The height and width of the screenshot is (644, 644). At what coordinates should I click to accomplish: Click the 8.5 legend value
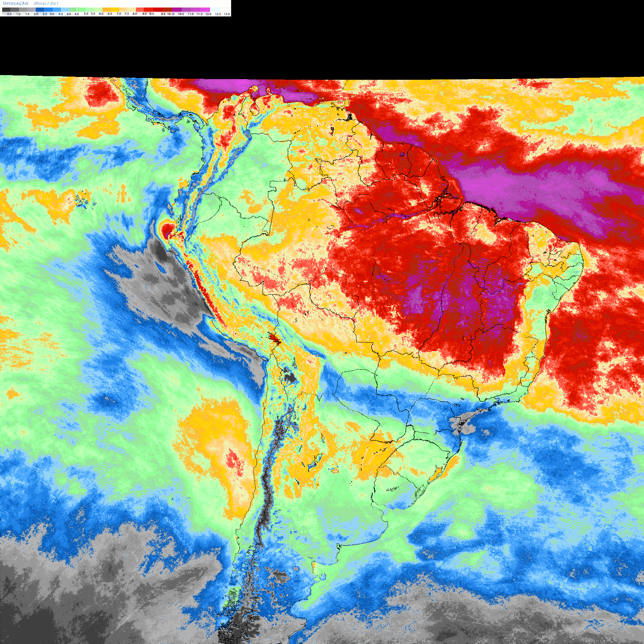pos(145,14)
